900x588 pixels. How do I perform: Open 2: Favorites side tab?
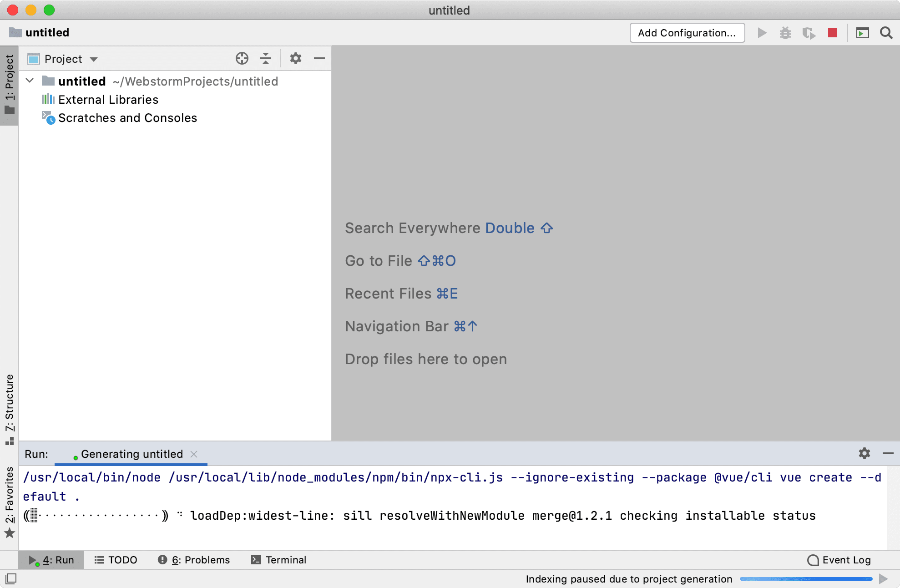(x=9, y=502)
